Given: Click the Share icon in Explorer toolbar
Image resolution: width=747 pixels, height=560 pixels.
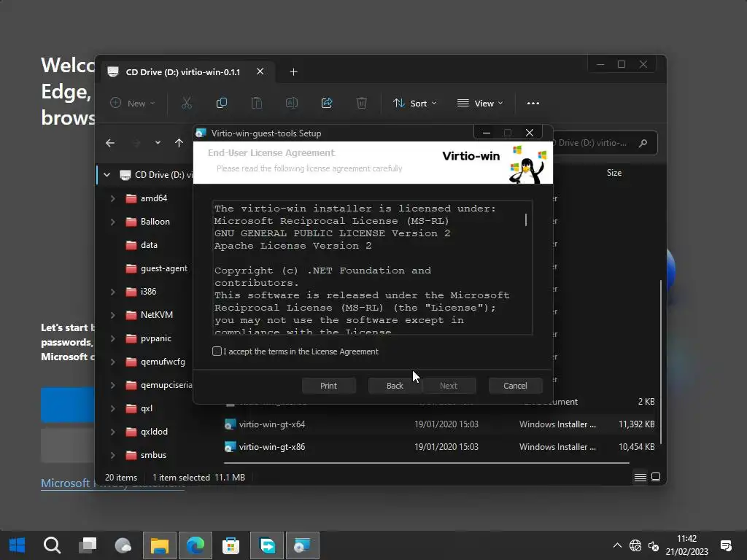Looking at the screenshot, I should pyautogui.click(x=327, y=103).
